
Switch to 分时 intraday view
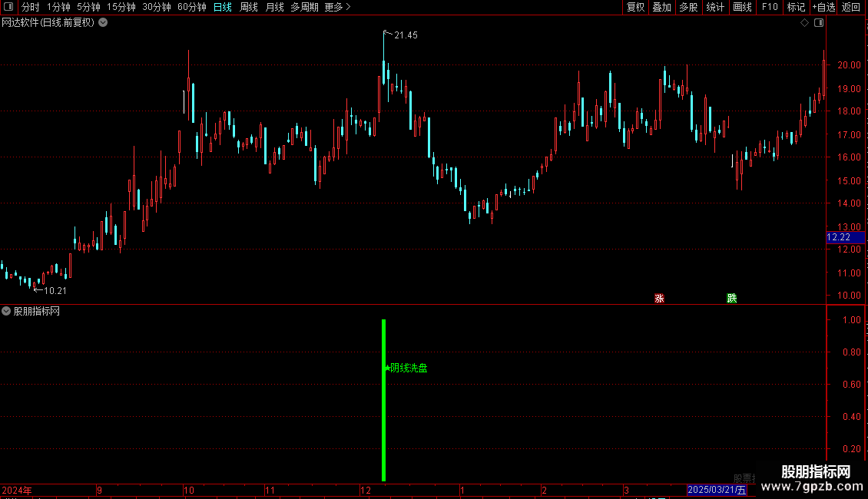click(x=31, y=7)
